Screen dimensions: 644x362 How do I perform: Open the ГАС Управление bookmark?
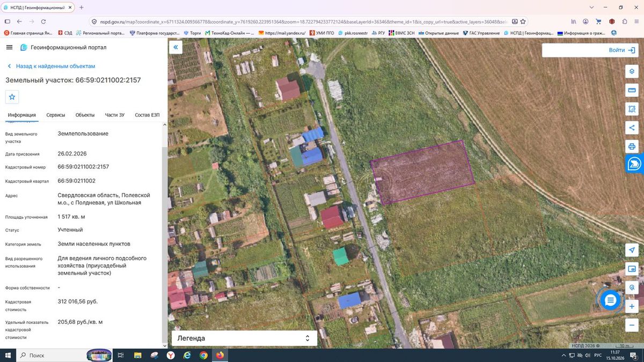coord(481,33)
